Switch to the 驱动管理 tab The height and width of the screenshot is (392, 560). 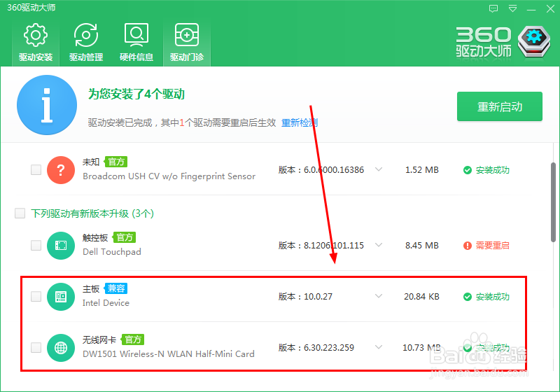pyautogui.click(x=86, y=43)
